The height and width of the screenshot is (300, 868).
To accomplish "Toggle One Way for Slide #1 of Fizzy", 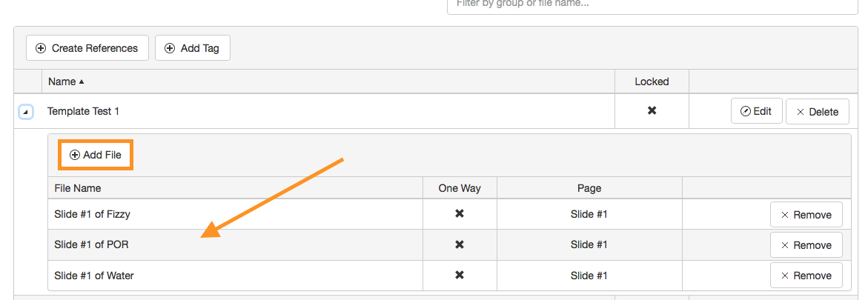I will coord(460,214).
